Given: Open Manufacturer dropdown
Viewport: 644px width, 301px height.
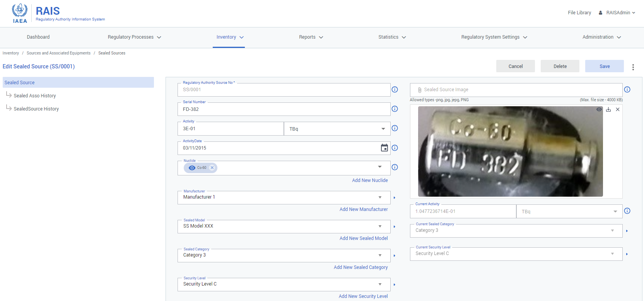Looking at the screenshot, I should (284, 197).
